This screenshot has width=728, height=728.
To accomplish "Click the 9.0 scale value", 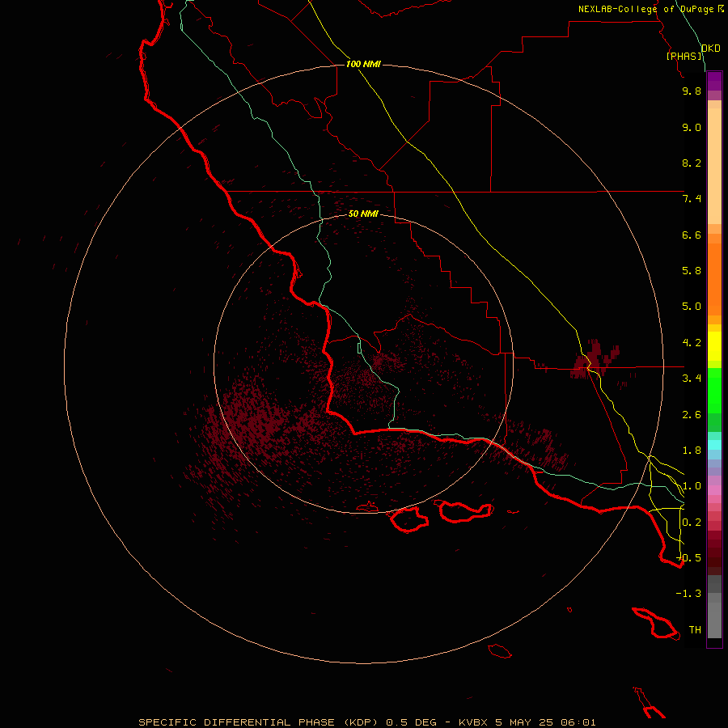I will tap(692, 127).
